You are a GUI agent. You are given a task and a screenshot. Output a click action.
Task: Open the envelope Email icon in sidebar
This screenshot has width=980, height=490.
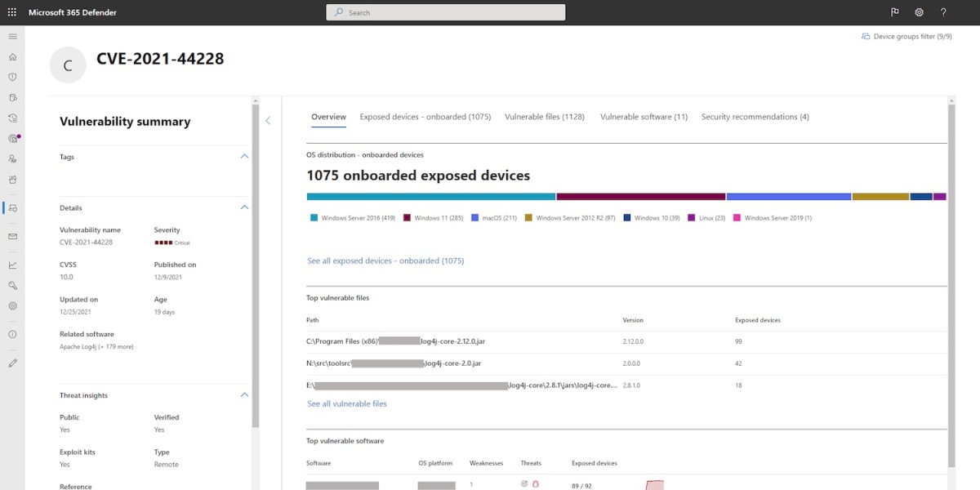[12, 236]
